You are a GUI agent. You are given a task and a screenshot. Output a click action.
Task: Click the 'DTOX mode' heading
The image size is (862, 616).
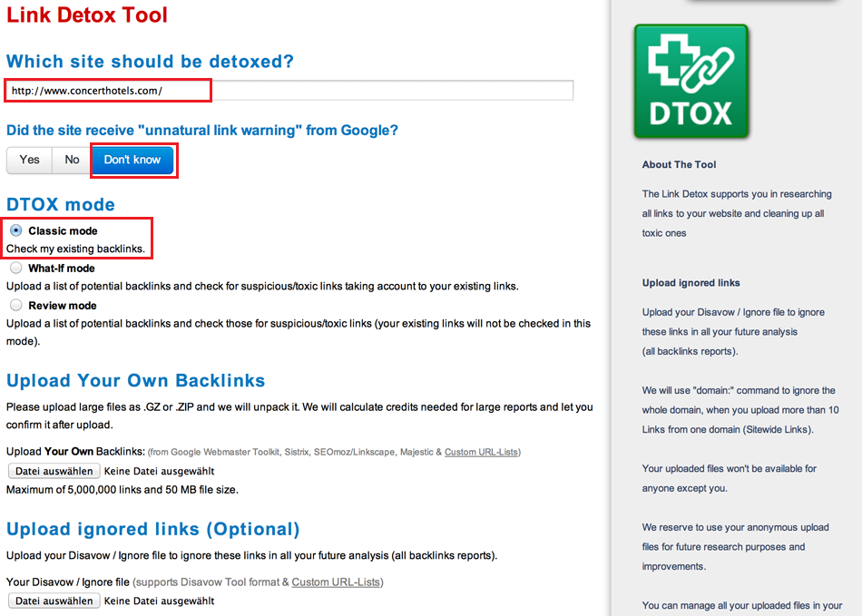pyautogui.click(x=61, y=204)
